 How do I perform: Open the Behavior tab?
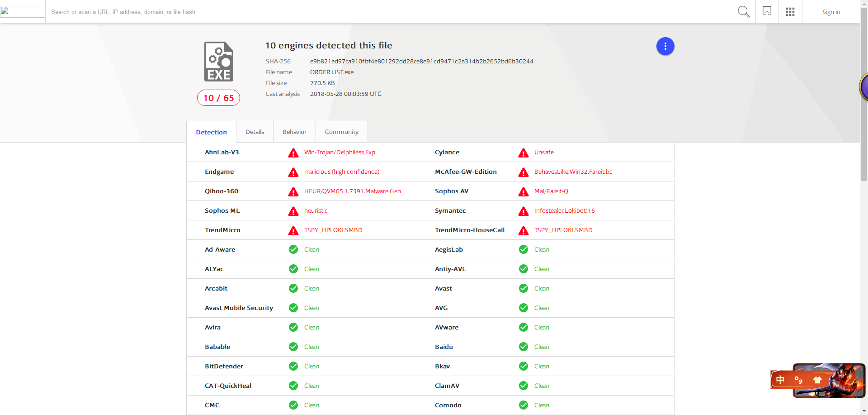pos(294,132)
